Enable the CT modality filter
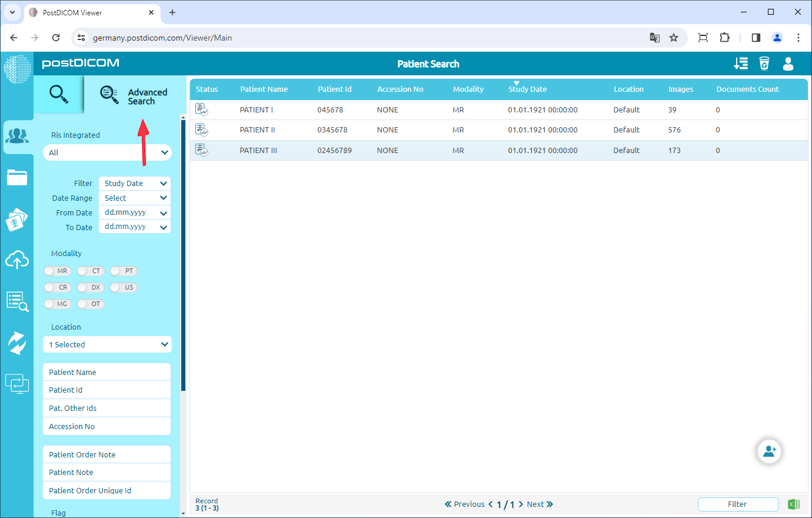Viewport: 812px width, 518px height. [91, 271]
